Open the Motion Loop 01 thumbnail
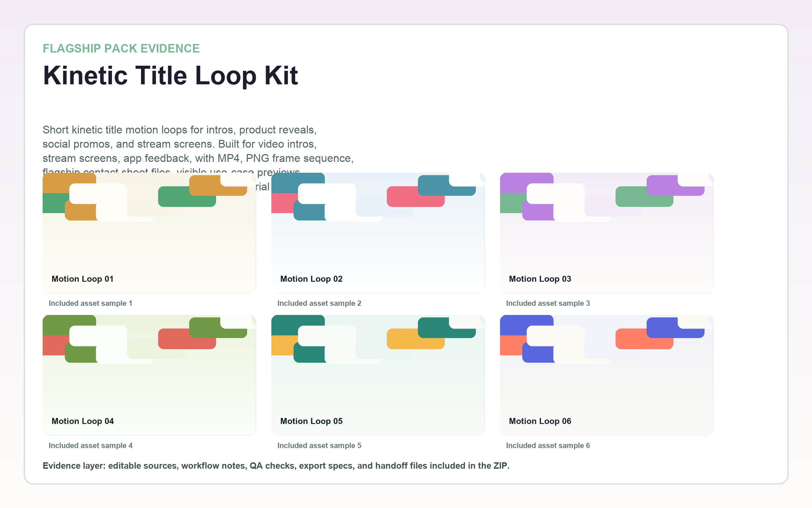This screenshot has height=508, width=812. pos(149,233)
